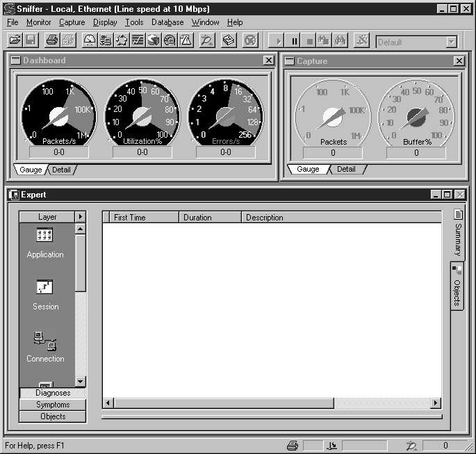The height and width of the screenshot is (454, 476).
Task: Sort by First Time column header
Action: pos(144,218)
